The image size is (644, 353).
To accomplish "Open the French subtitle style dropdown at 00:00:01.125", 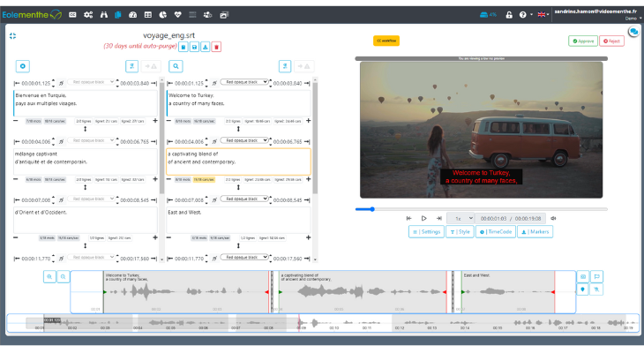I will (91, 82).
